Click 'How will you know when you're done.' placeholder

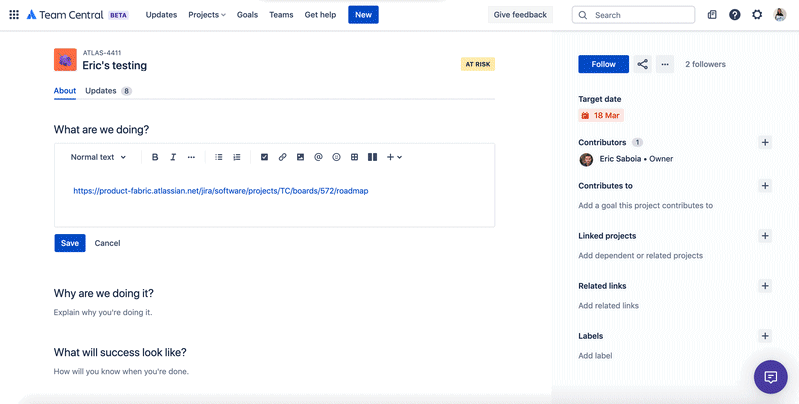pyautogui.click(x=121, y=371)
